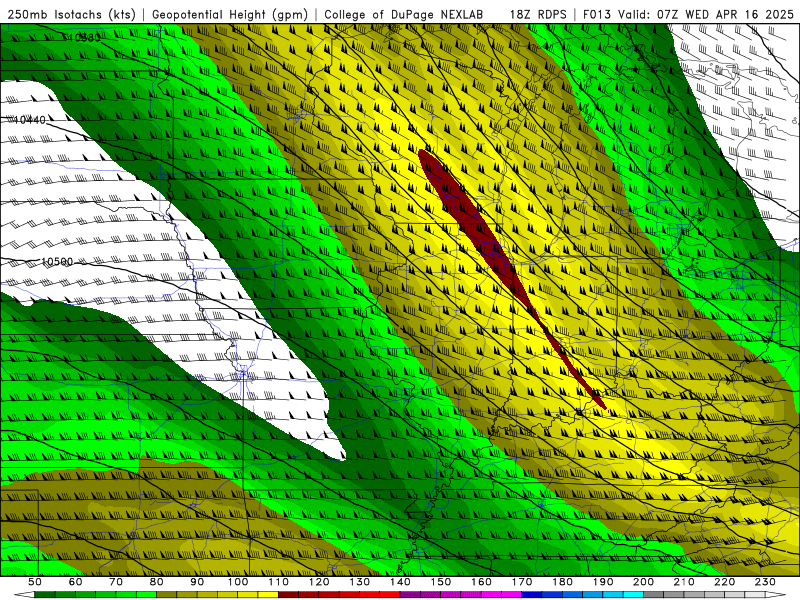Click the 200 label on the color bar

click(644, 582)
